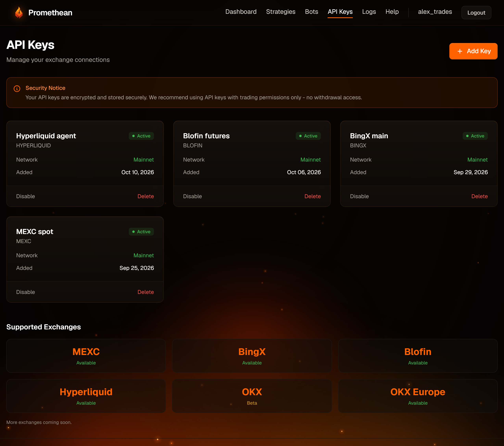
Task: Click the BingX main card title
Action: (369, 136)
